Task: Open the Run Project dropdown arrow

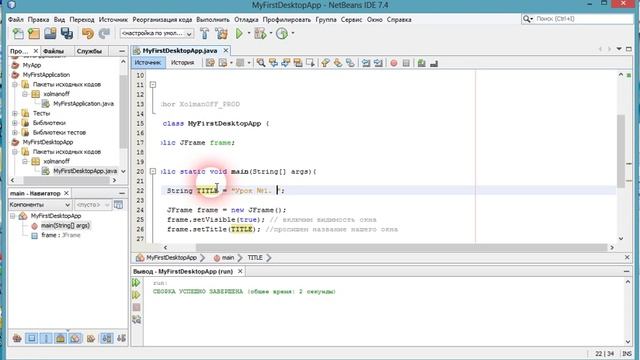Action: click(249, 33)
